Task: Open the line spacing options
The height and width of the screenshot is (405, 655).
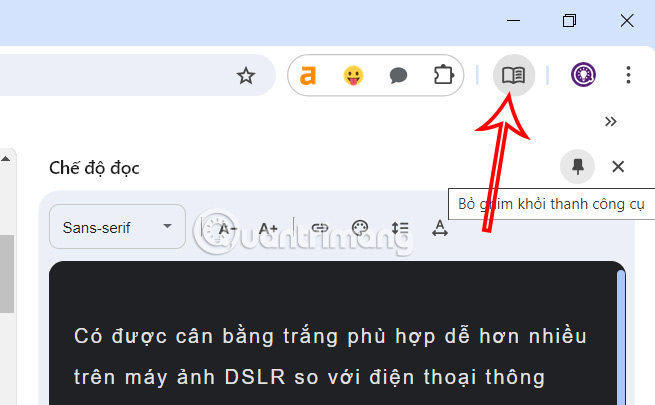Action: click(399, 228)
